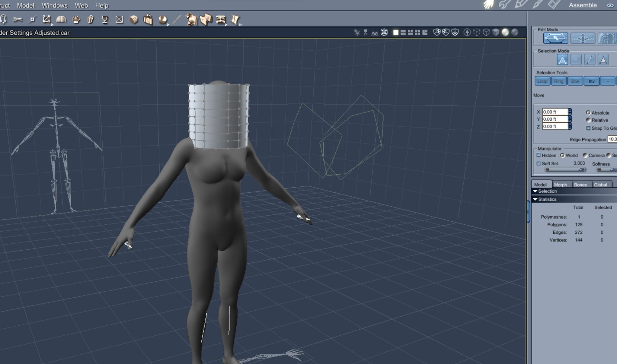
Task: Open the Render room film icon
Action: [554, 5]
